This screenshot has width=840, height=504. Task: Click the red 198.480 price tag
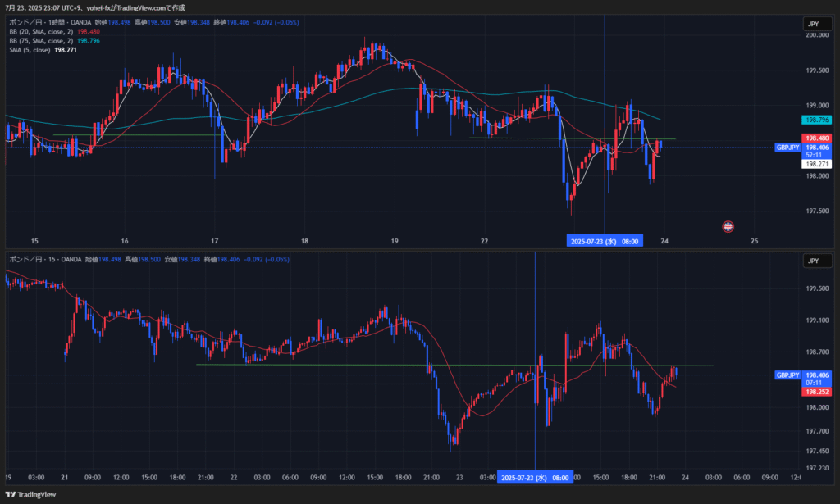(818, 138)
